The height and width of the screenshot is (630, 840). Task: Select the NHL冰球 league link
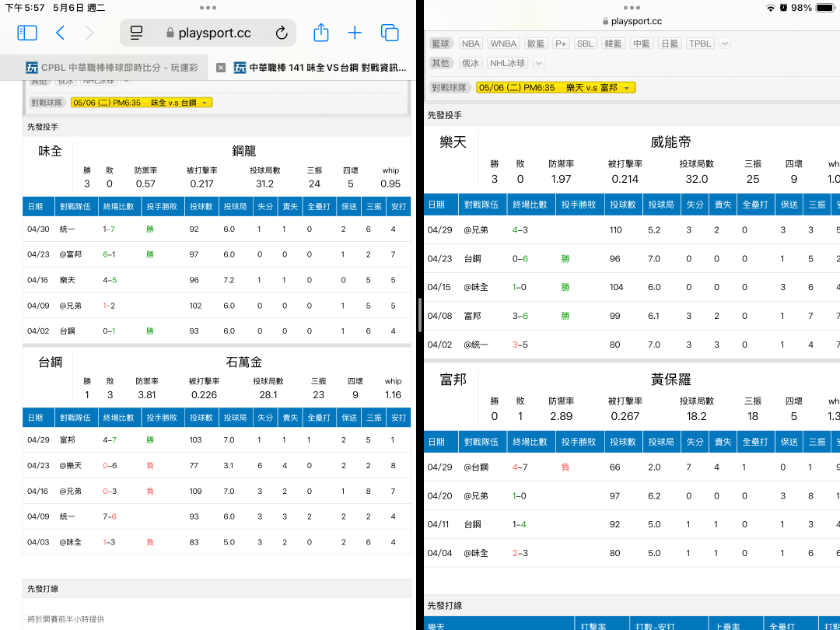point(507,63)
